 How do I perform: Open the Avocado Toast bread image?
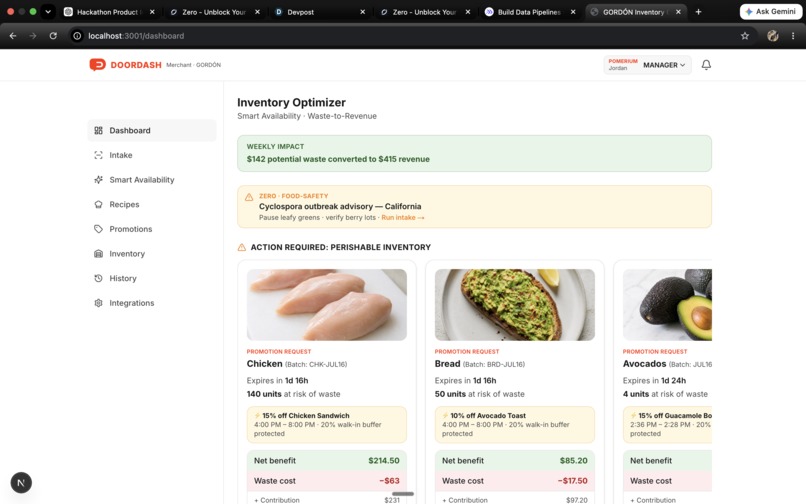point(515,305)
